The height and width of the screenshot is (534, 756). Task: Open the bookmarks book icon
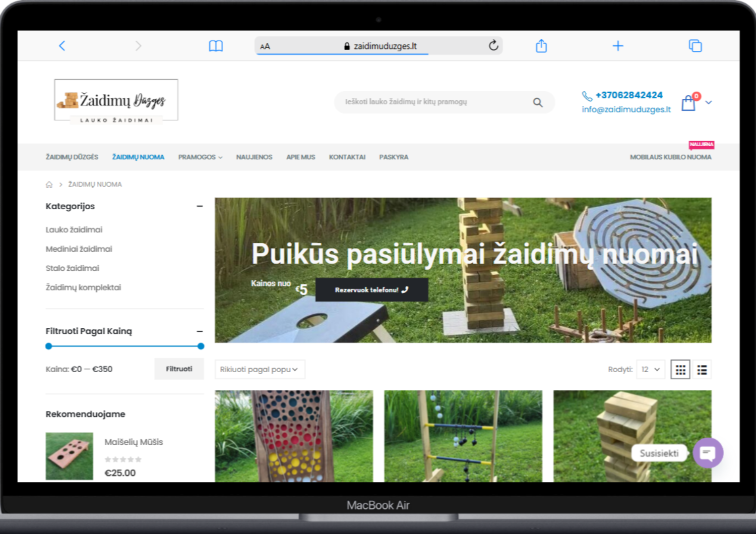point(216,46)
